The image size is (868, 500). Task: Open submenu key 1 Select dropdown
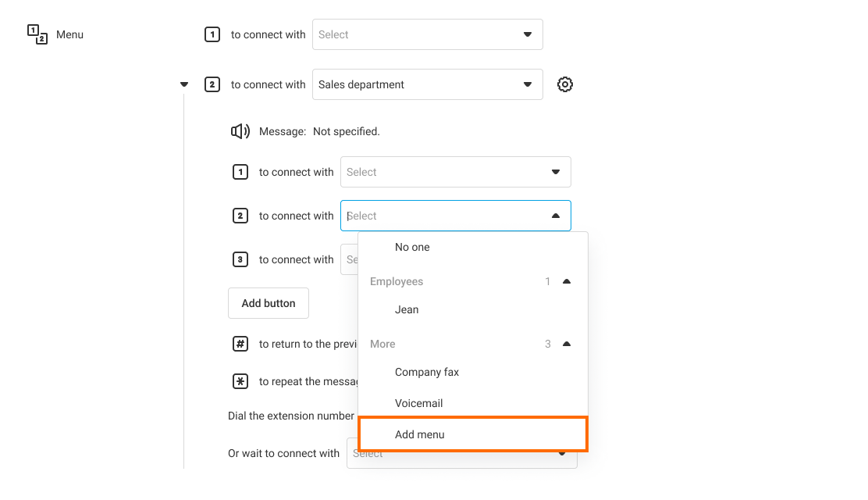tap(455, 172)
